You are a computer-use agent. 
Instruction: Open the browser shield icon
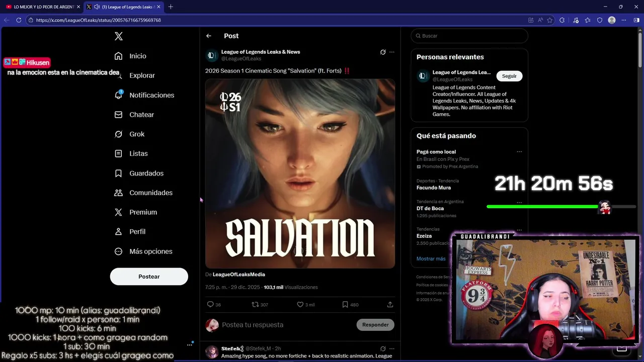click(600, 20)
